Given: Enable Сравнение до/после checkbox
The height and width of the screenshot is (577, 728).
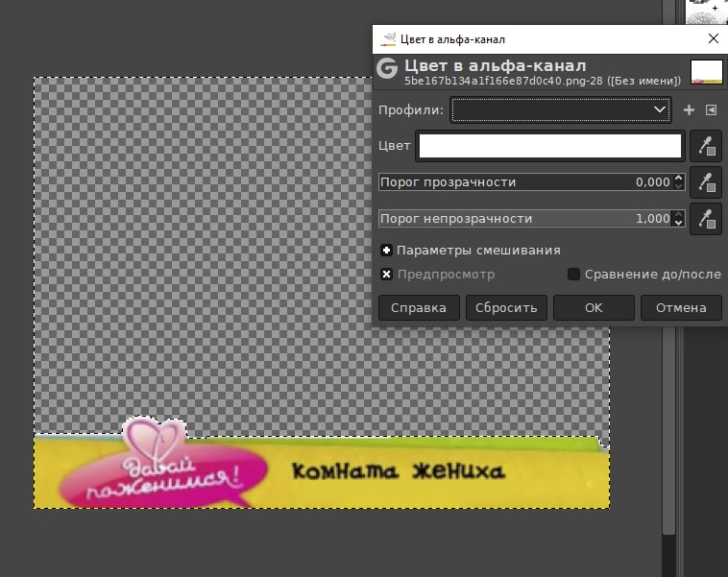Looking at the screenshot, I should point(574,275).
